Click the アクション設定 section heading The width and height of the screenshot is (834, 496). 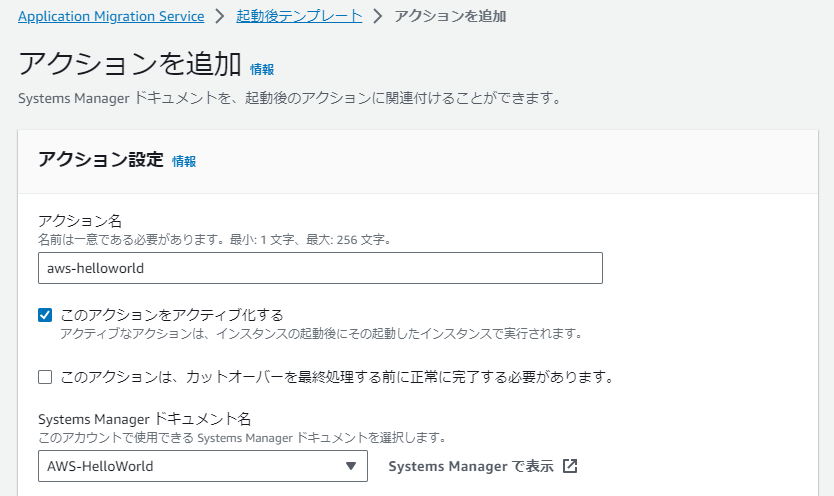[x=101, y=159]
